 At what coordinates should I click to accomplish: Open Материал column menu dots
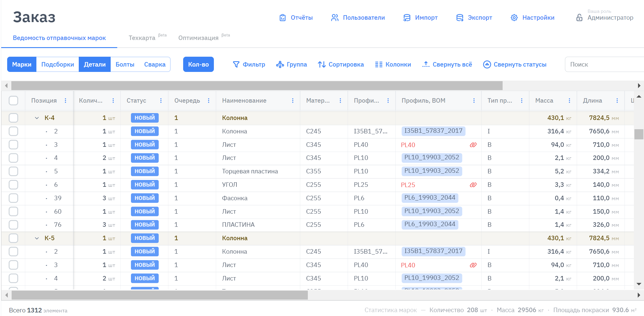pyautogui.click(x=340, y=101)
